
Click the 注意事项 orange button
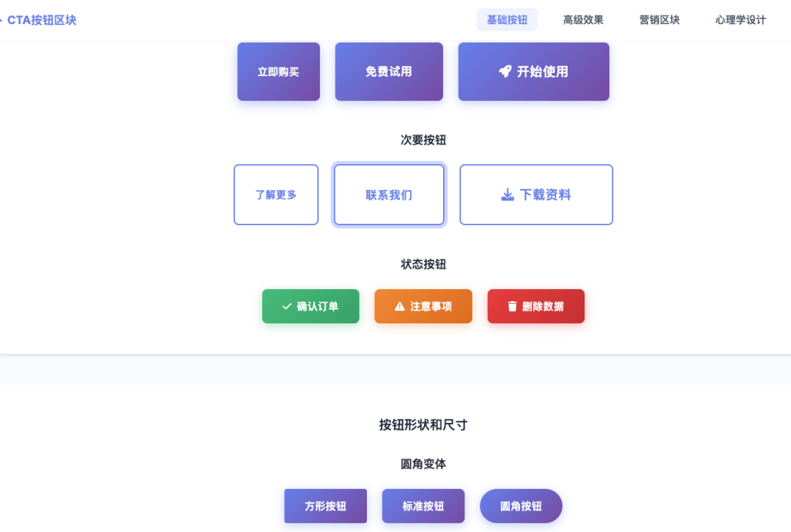click(423, 306)
